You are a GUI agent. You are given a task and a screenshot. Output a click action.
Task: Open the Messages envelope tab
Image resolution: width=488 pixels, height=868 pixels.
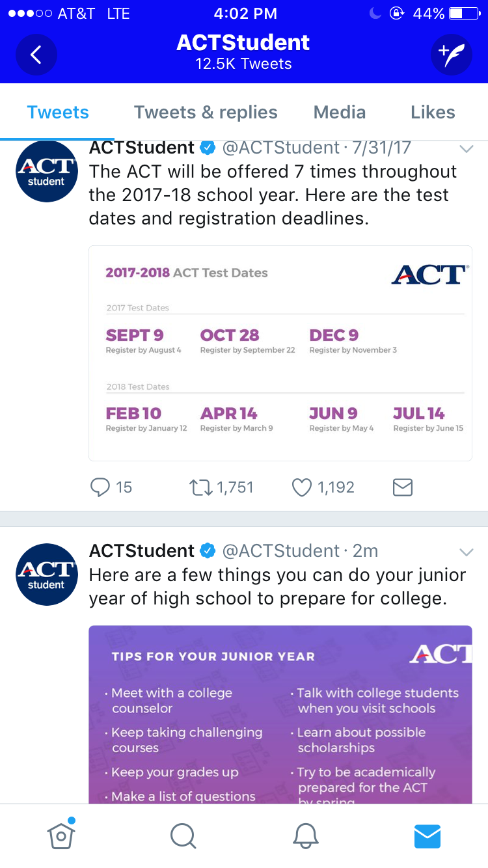pyautogui.click(x=427, y=836)
